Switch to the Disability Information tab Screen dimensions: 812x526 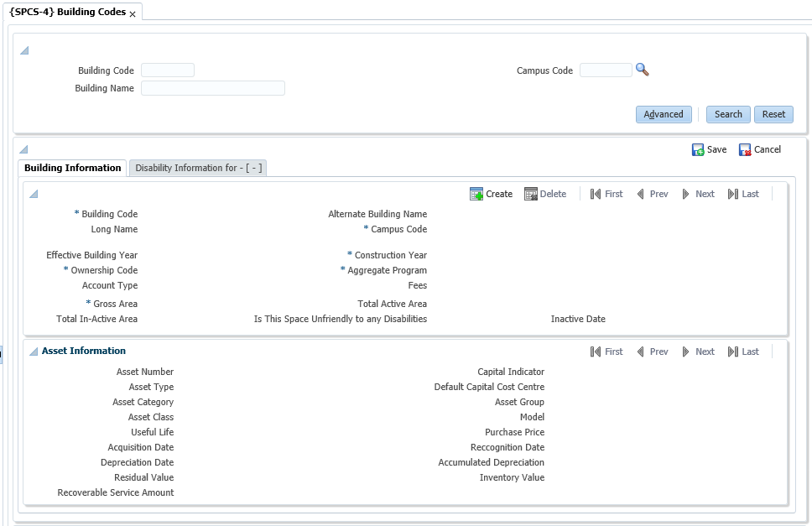click(x=199, y=168)
